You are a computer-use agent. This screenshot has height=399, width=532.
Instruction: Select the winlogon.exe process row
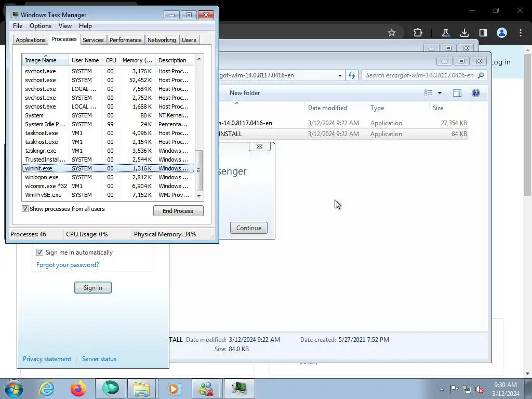coord(108,177)
